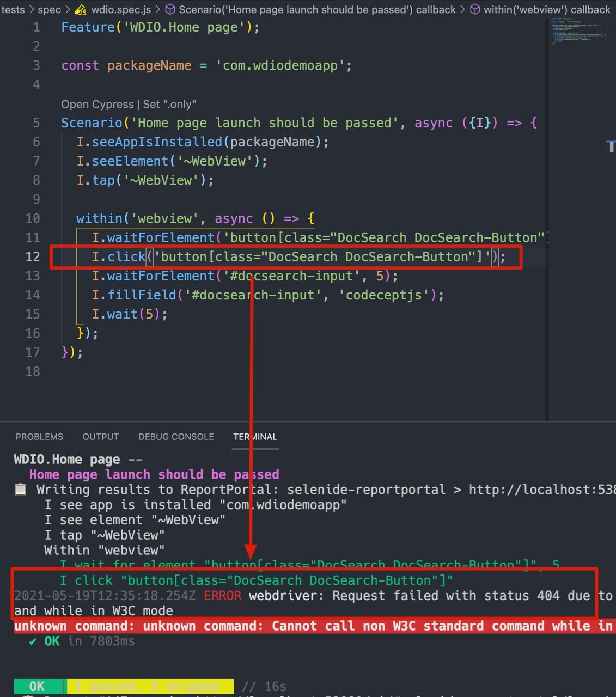Click the 'Open Cypress' code lens
Viewport: 616px width, 697px height.
pos(97,104)
